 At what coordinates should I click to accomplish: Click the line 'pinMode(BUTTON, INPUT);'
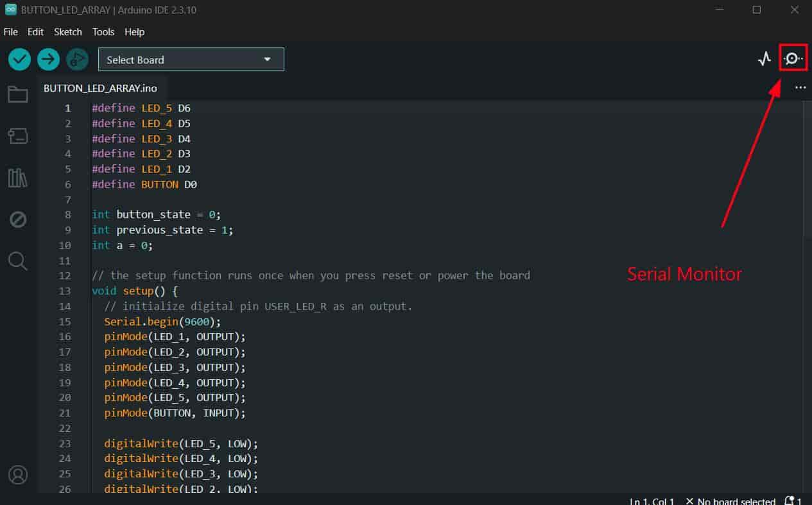tap(175, 413)
